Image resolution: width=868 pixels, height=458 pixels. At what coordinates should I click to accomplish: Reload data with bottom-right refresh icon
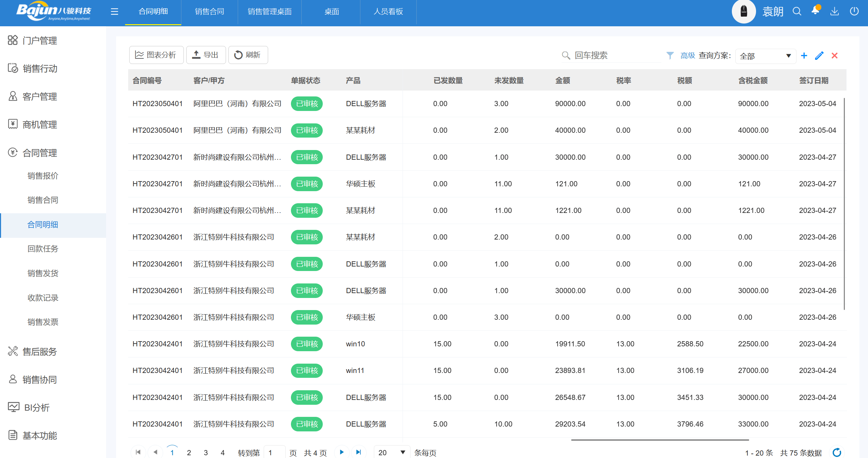coord(837,452)
